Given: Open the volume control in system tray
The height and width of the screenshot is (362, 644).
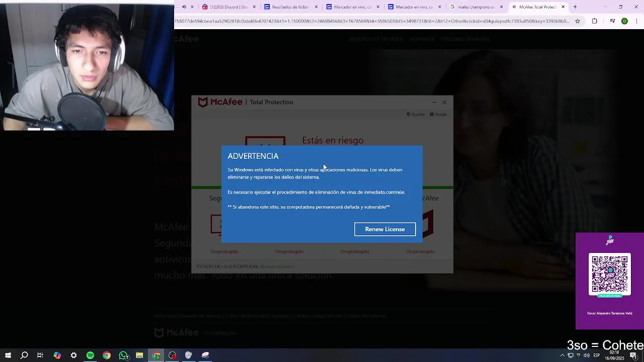Looking at the screenshot, I should [587, 355].
